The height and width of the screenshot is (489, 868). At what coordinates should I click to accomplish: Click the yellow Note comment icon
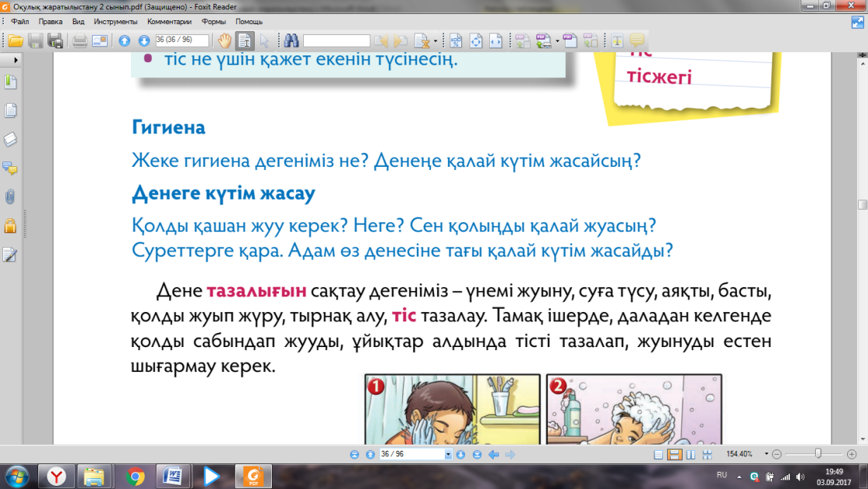click(x=637, y=41)
